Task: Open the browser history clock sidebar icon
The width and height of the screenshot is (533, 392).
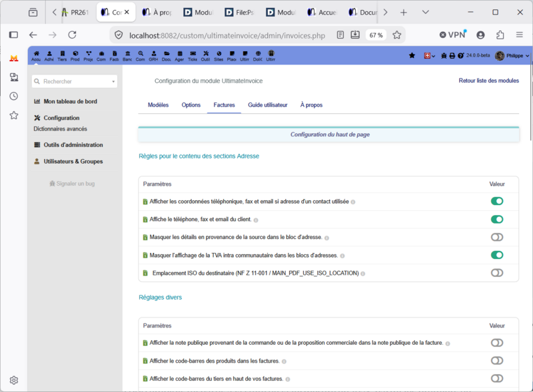Action: click(x=13, y=96)
